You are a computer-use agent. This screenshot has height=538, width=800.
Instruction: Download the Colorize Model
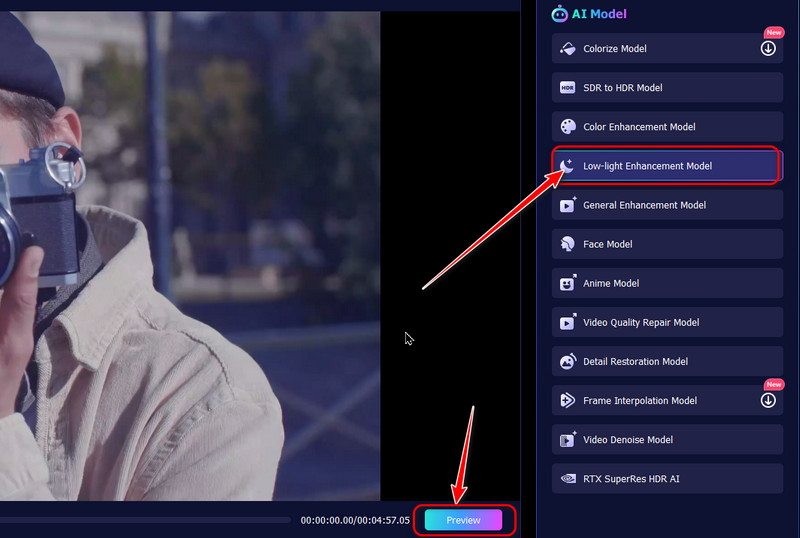point(768,48)
